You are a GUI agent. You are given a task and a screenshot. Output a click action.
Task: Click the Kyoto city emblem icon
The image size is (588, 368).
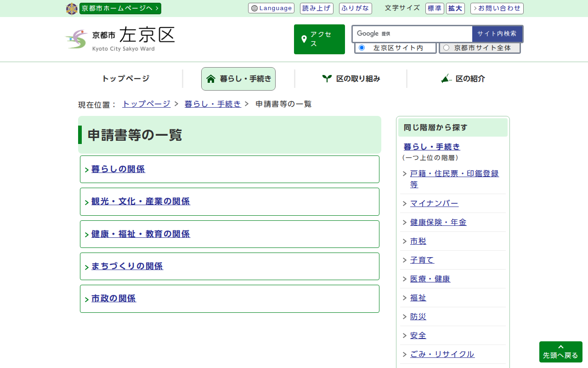pyautogui.click(x=72, y=9)
